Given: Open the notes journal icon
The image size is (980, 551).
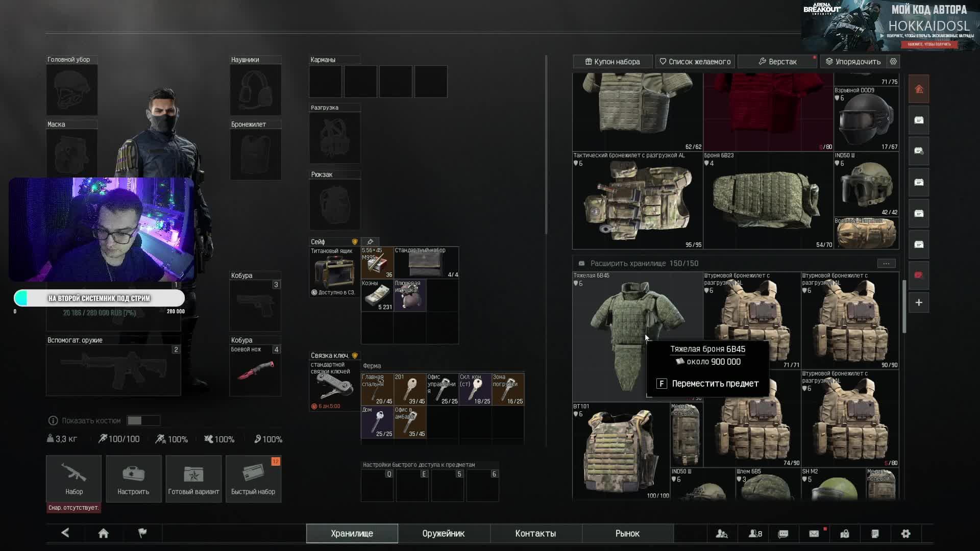Looking at the screenshot, I should (x=875, y=534).
